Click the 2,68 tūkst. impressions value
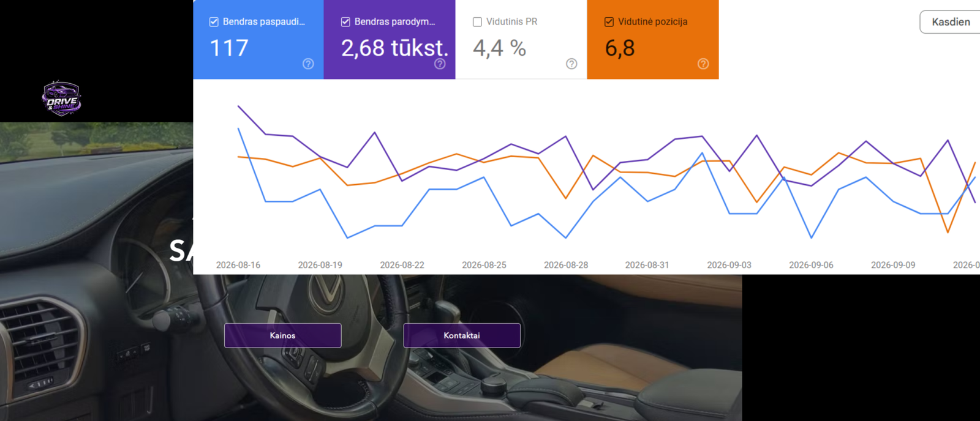This screenshot has height=421, width=980. coord(395,48)
